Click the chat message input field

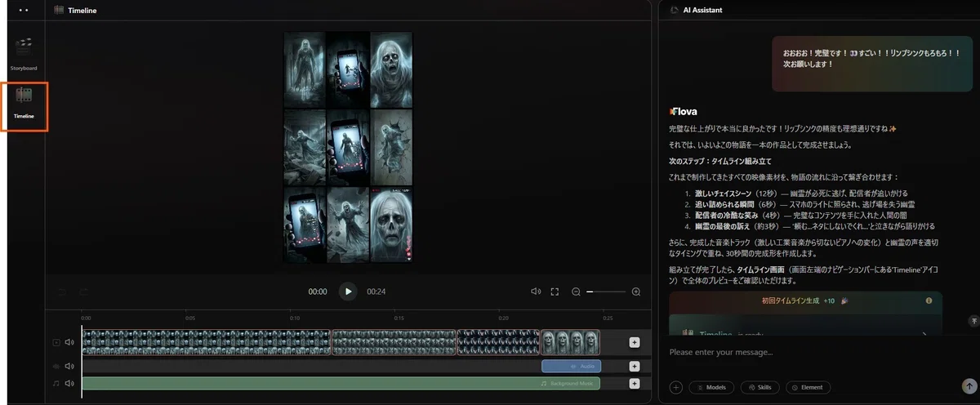[819, 353]
